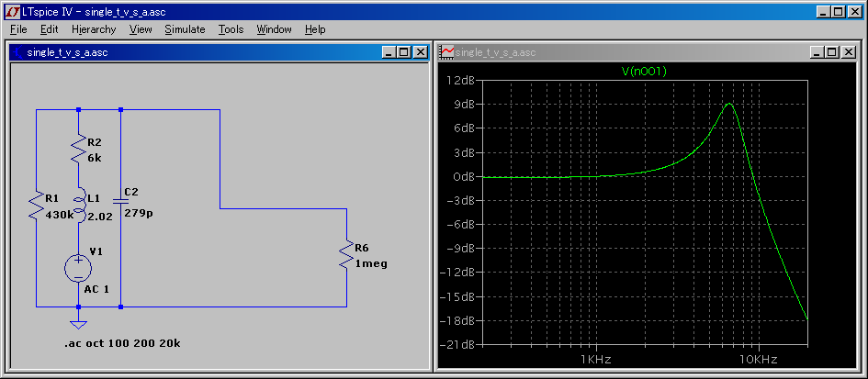Maximize the waveform plot sub-window

831,52
